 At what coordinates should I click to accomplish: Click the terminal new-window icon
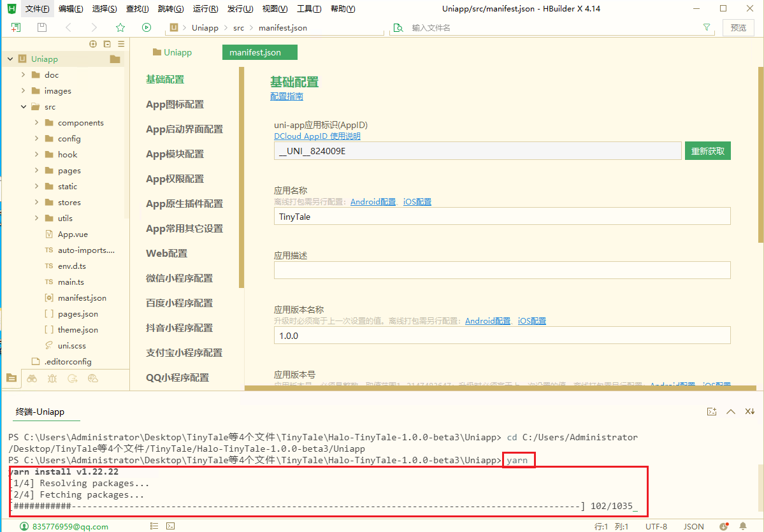(x=712, y=412)
